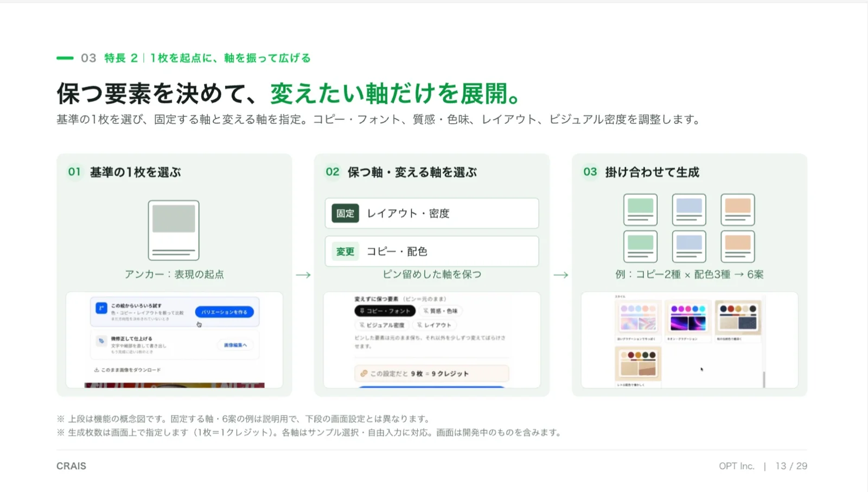Click the caption アンカー：表現の起点
The image size is (868, 492).
174,274
